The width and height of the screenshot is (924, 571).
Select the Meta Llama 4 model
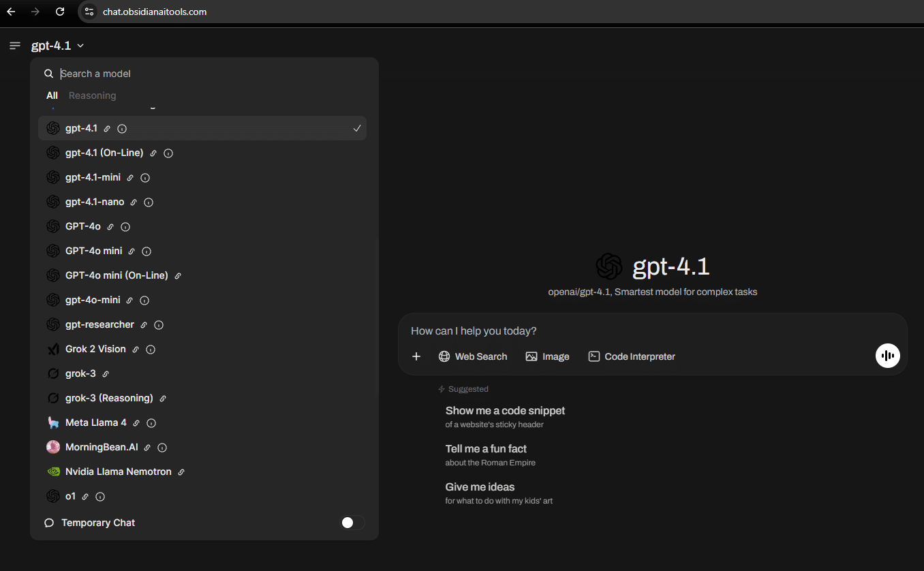point(202,422)
